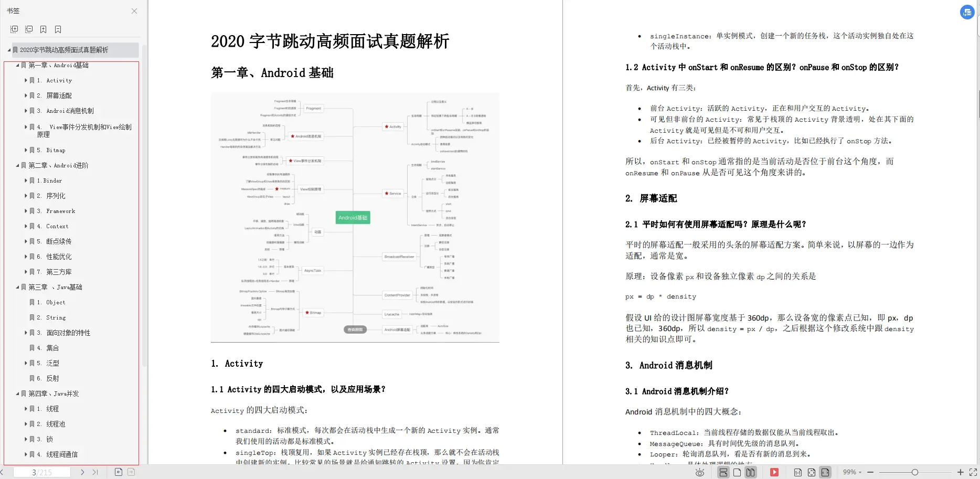Open bookmark 6. 反射
Image resolution: width=980 pixels, height=479 pixels.
[x=48, y=378]
